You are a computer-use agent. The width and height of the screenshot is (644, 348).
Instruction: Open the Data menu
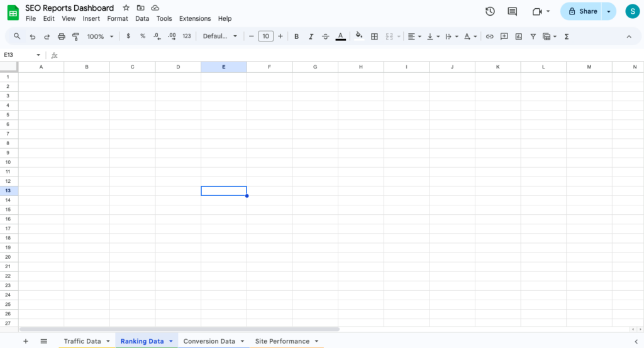tap(142, 18)
